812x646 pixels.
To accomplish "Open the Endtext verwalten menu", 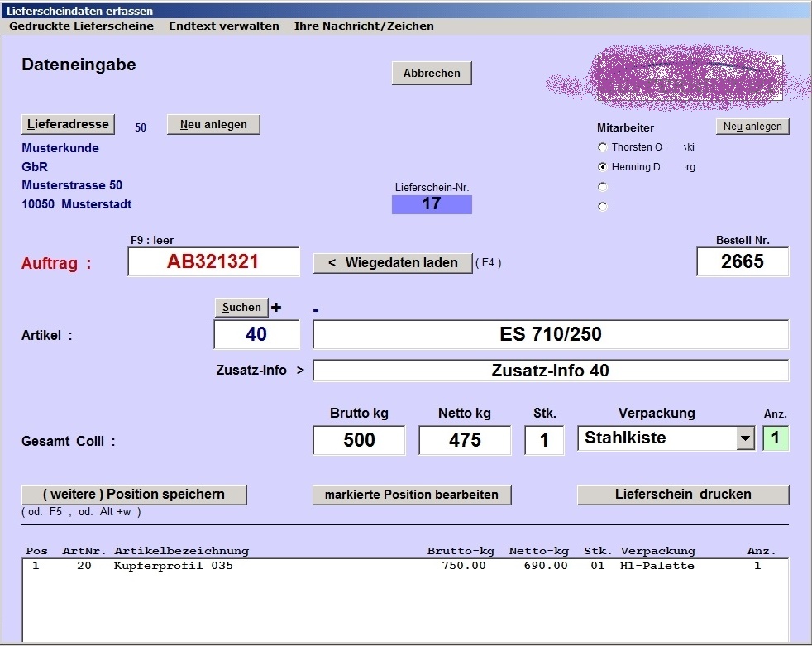I will click(223, 26).
